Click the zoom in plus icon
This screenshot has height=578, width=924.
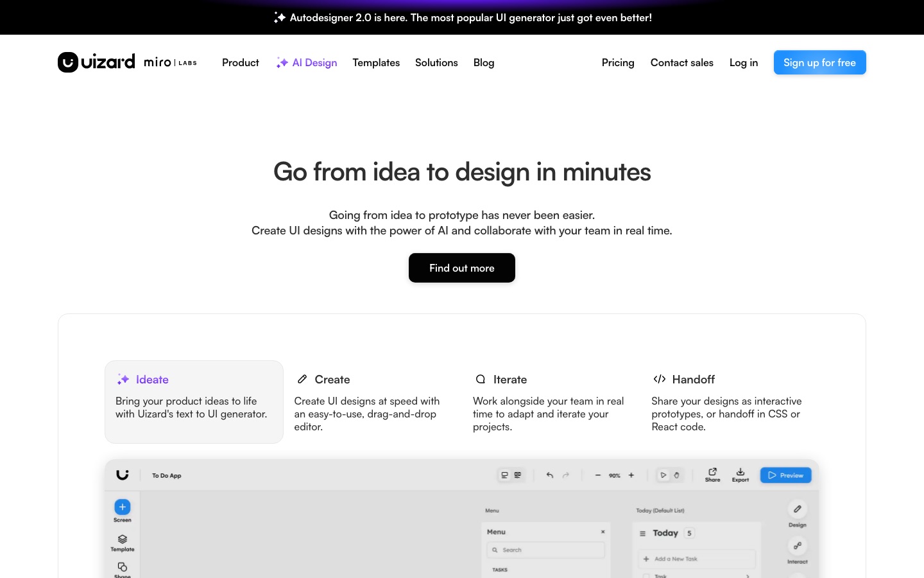tap(631, 475)
